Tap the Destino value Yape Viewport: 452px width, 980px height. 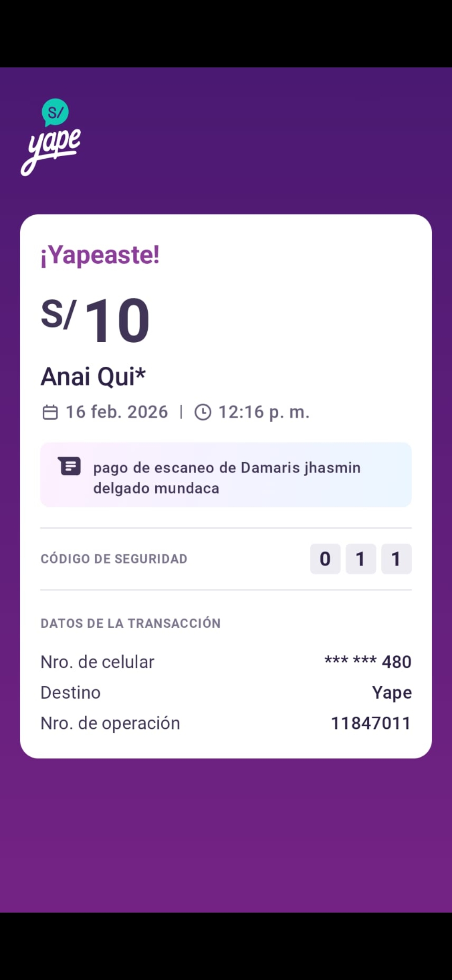392,693
